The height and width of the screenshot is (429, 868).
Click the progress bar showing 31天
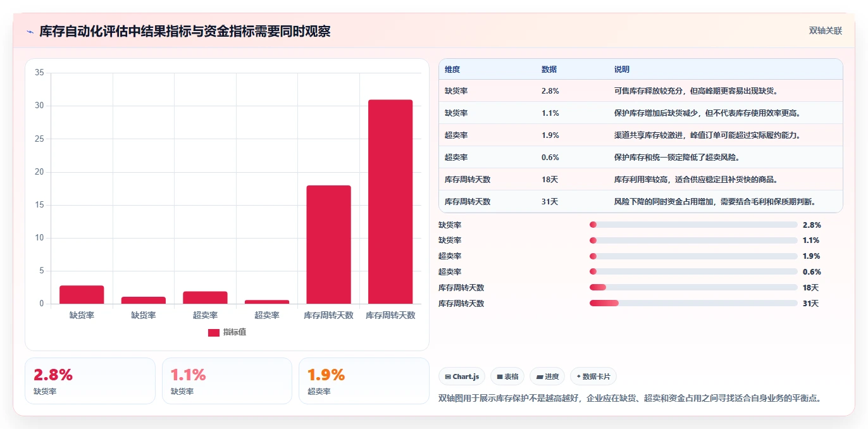pyautogui.click(x=693, y=304)
